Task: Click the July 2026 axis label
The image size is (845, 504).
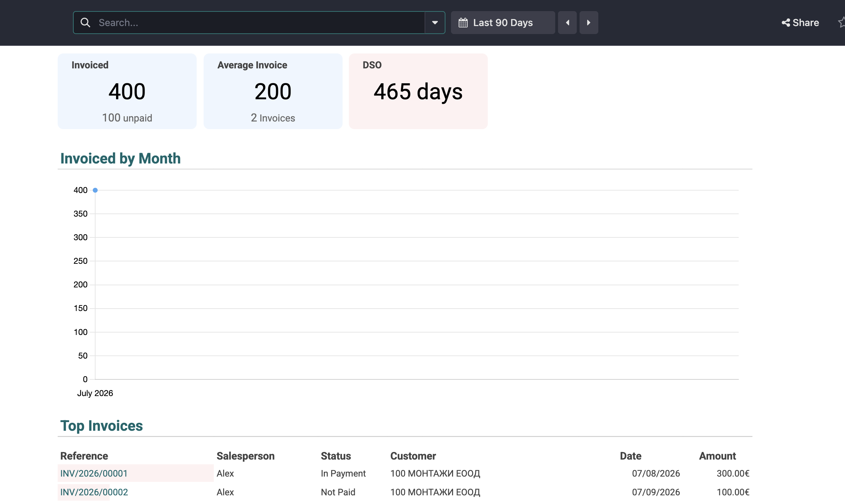Action: (x=95, y=393)
